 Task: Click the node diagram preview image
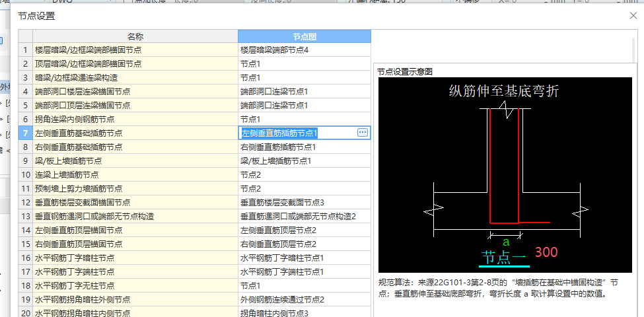[x=505, y=174]
